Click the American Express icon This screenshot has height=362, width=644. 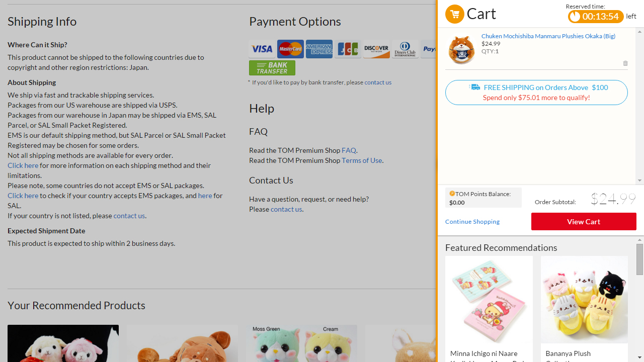tap(319, 49)
